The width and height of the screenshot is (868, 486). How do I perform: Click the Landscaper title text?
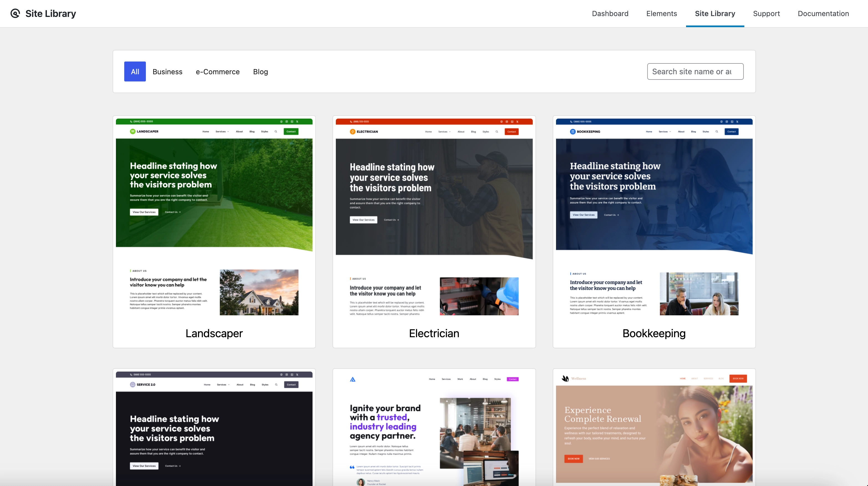point(214,333)
